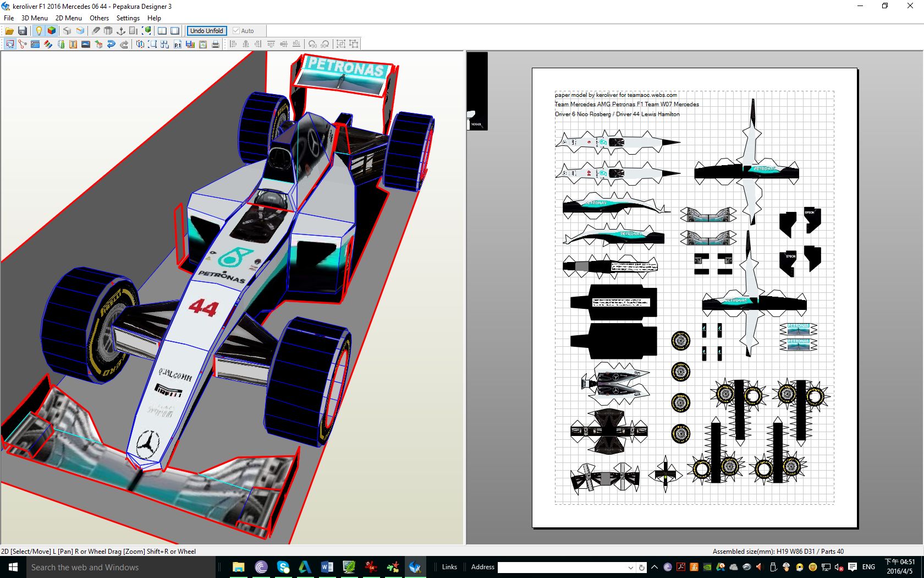924x578 pixels.
Task: Open the 3D Menu
Action: [35, 18]
